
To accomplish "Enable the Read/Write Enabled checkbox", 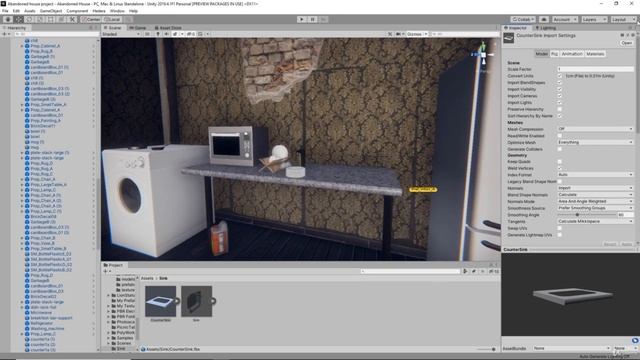I will click(x=560, y=136).
